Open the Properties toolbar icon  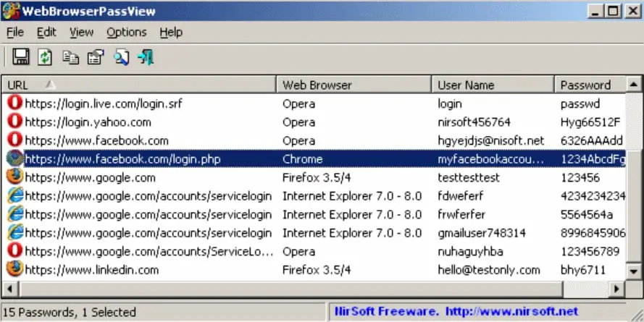coord(96,57)
